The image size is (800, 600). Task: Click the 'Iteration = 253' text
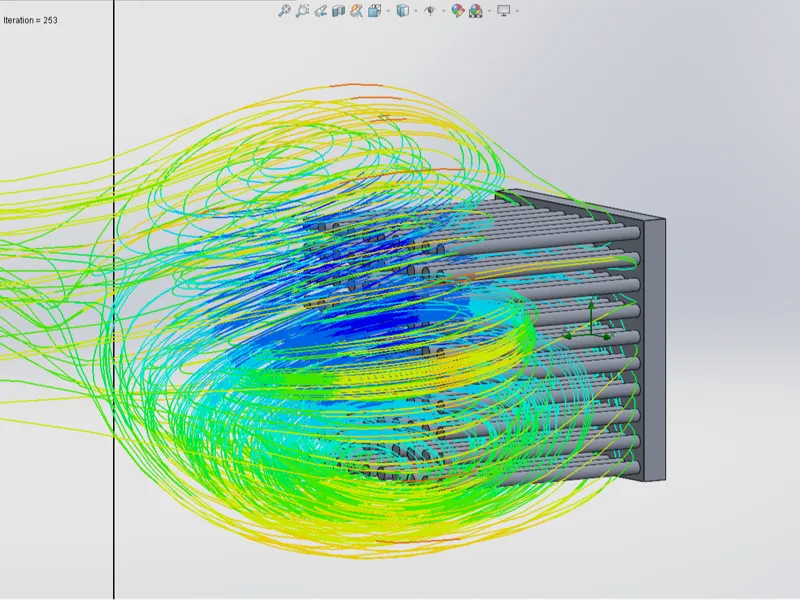pyautogui.click(x=30, y=20)
